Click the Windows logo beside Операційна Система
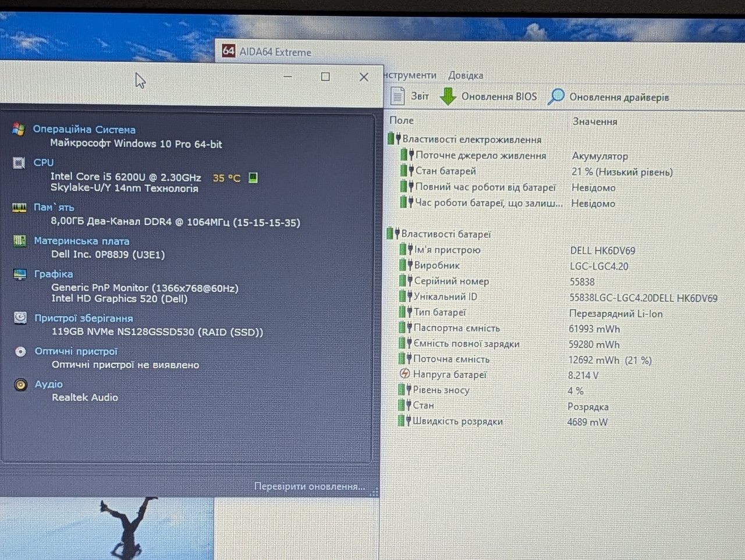Viewport: 745px width, 560px height. click(x=19, y=129)
